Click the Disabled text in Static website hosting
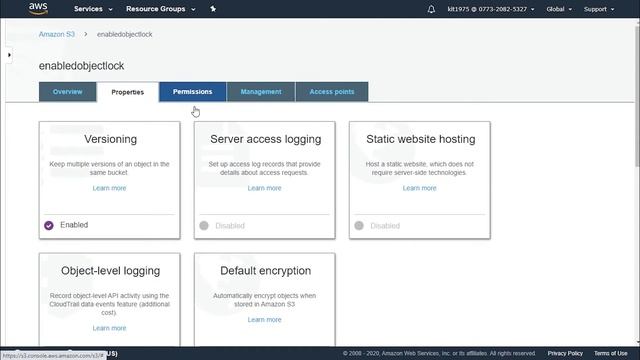The height and width of the screenshot is (360, 640). pyautogui.click(x=385, y=226)
